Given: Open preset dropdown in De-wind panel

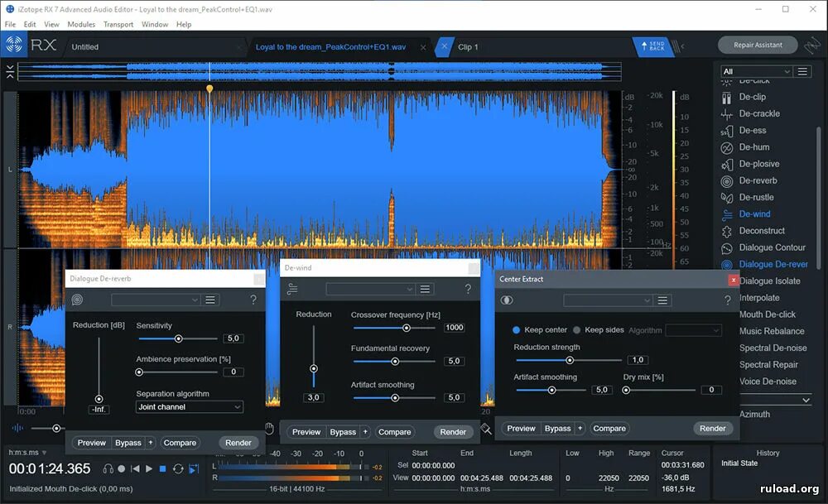Looking at the screenshot, I should [369, 289].
